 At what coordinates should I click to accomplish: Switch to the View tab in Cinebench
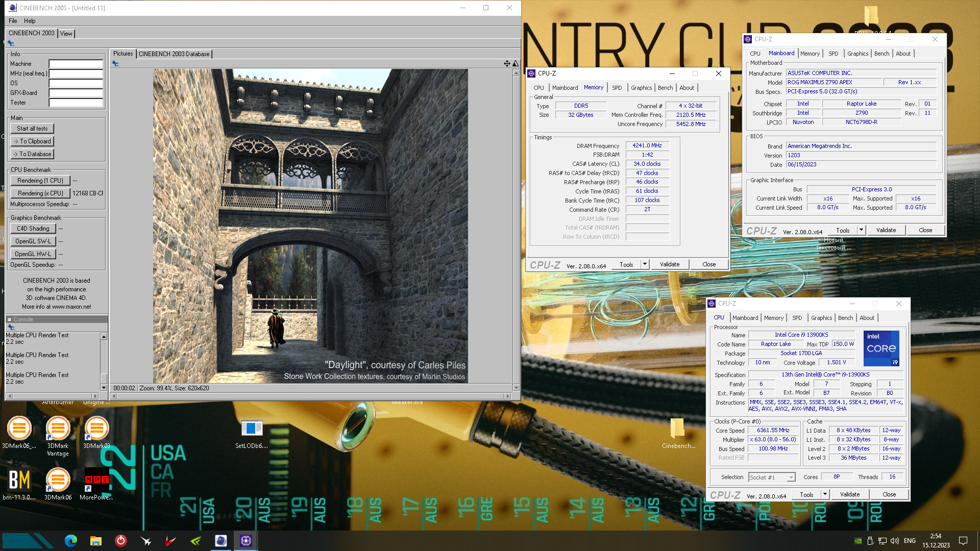tap(66, 34)
